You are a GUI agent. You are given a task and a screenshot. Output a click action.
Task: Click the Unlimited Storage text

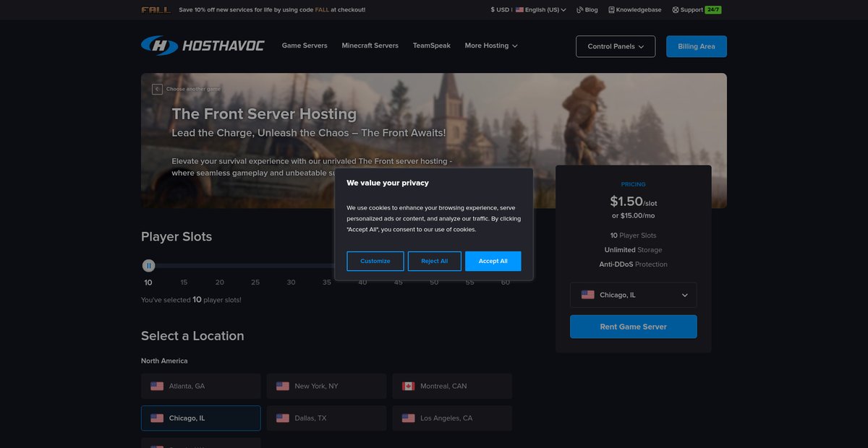(x=634, y=250)
